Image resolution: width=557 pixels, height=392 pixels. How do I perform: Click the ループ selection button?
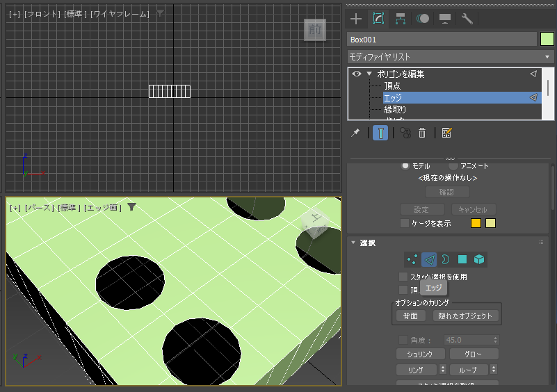[x=469, y=370]
